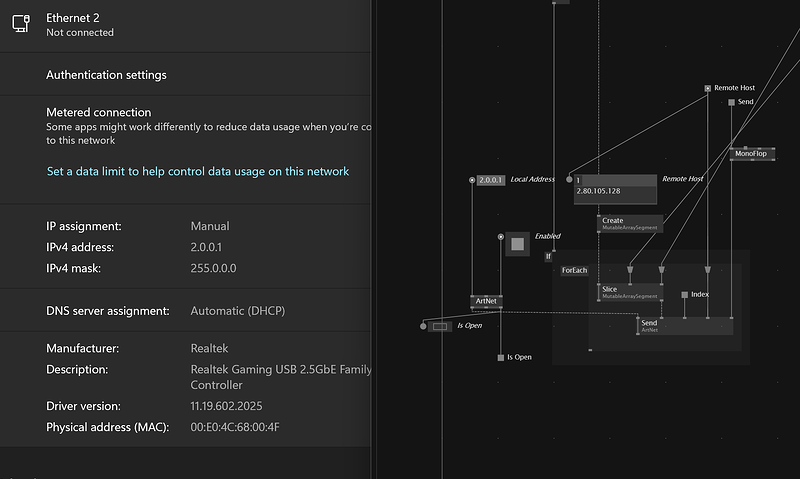Open the data limit settings link

[198, 171]
